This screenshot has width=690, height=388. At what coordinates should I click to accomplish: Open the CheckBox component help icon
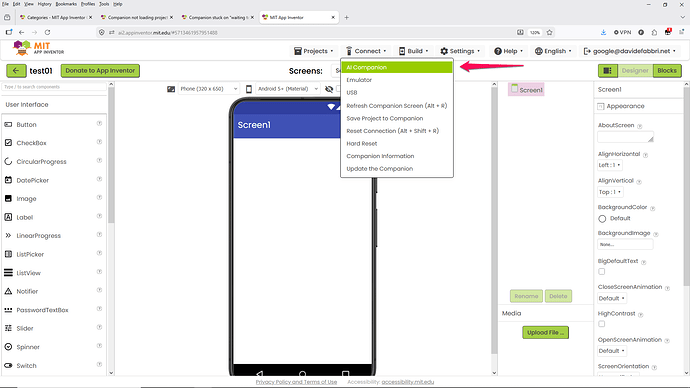click(99, 142)
